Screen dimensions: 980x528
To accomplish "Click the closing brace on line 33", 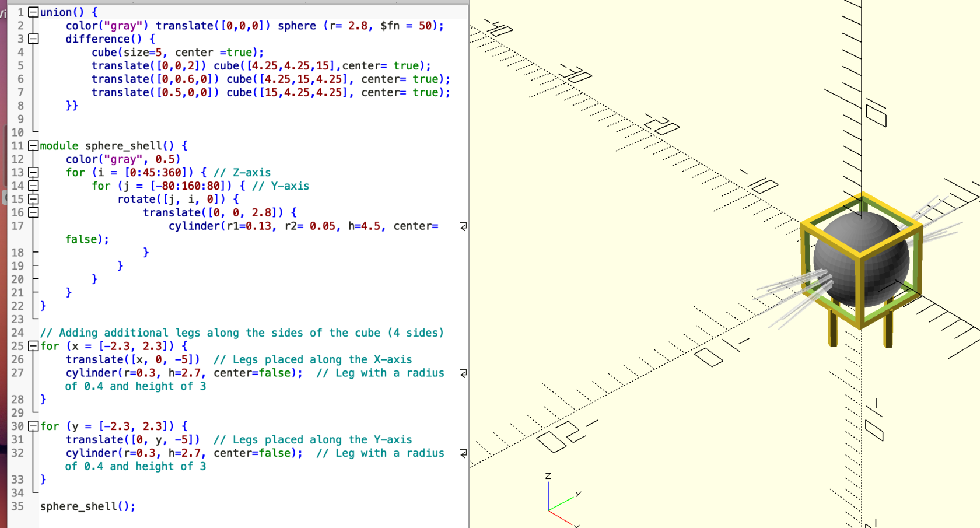I will pos(43,480).
